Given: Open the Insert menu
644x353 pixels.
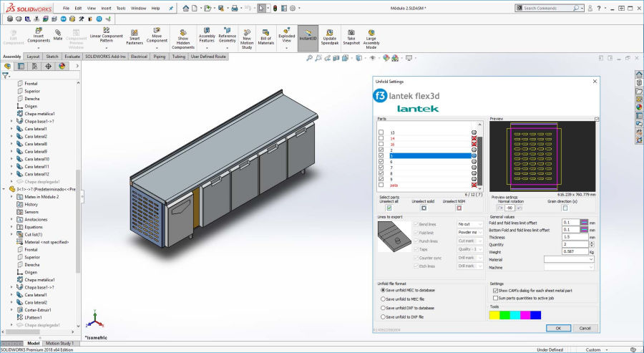Looking at the screenshot, I should click(106, 9).
